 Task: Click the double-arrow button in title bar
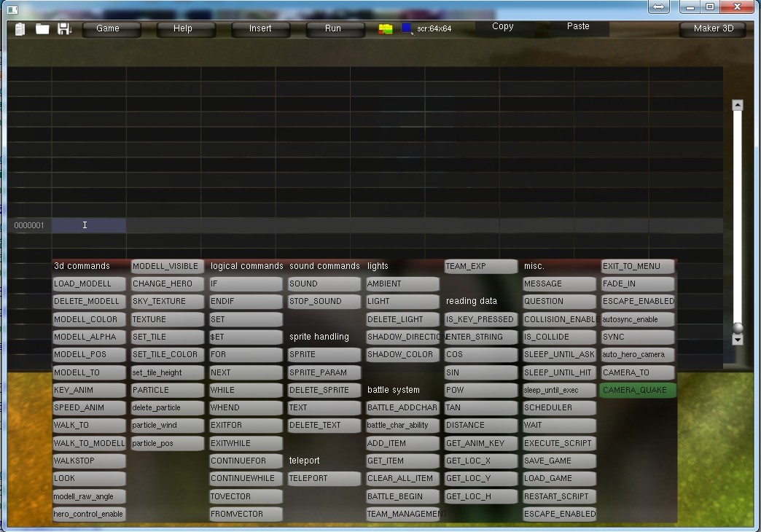coord(659,7)
